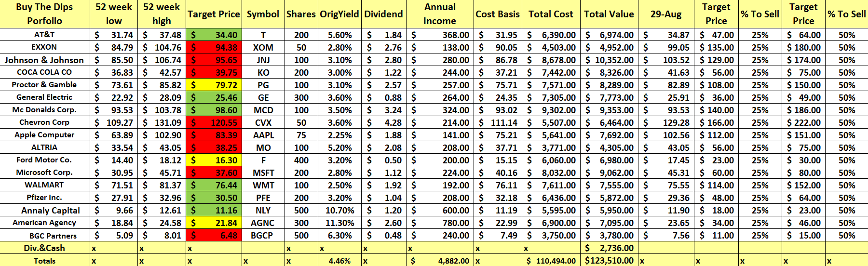The height and width of the screenshot is (266, 868).
Task: Click the 'XOM' symbol cell
Action: click(263, 47)
